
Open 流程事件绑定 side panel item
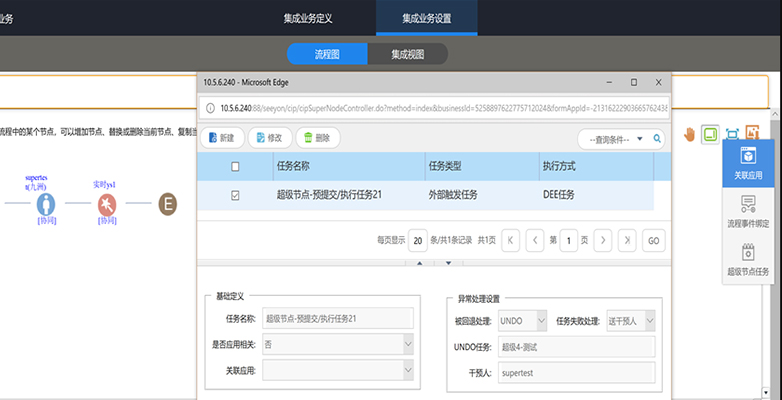(748, 211)
